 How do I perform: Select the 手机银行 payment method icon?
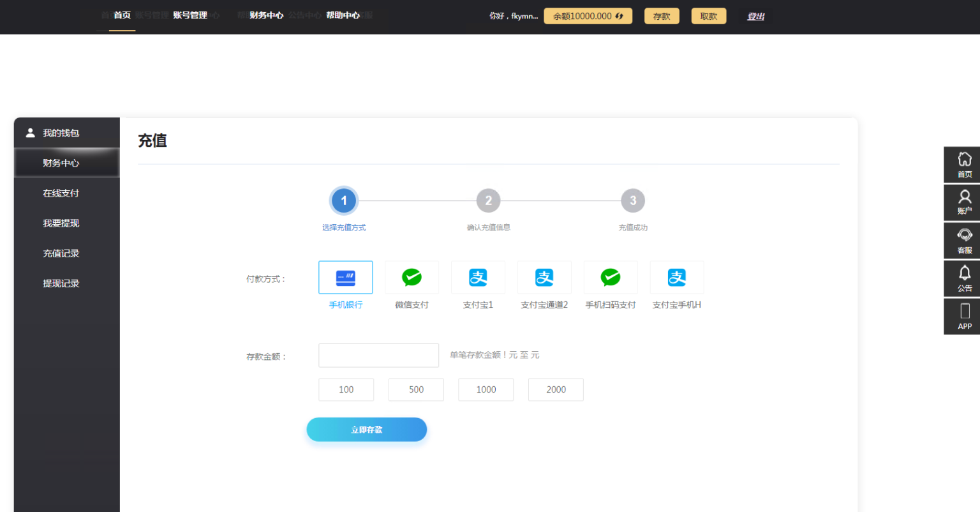[345, 278]
